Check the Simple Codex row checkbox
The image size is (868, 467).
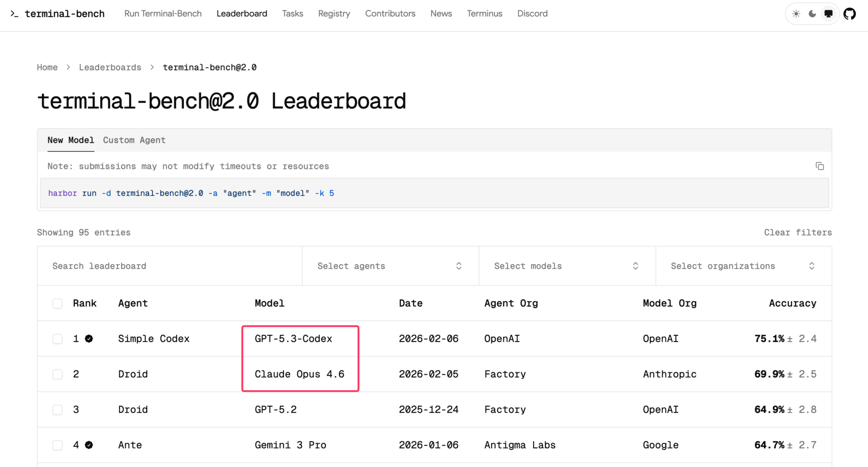[x=57, y=338]
